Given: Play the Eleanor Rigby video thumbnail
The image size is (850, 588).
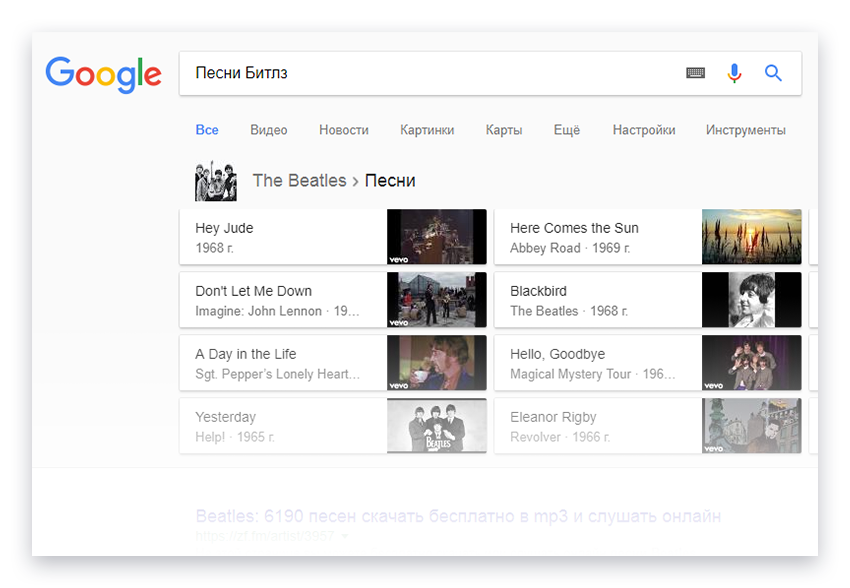Looking at the screenshot, I should (x=751, y=425).
